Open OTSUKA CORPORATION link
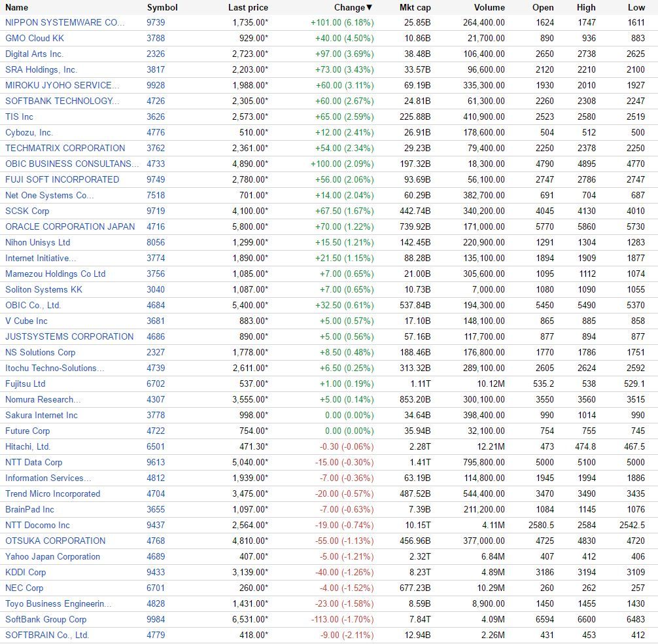Screen dimensions: 658x644 (56, 541)
